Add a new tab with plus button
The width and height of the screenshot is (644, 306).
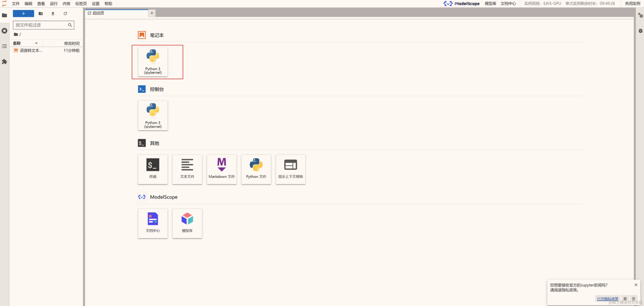[x=152, y=13]
